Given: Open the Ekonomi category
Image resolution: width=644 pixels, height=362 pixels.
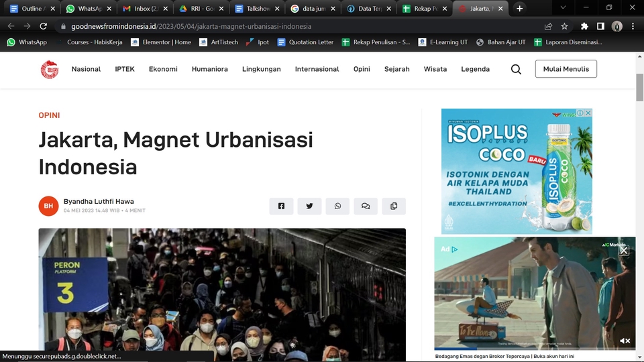Looking at the screenshot, I should pos(163,69).
